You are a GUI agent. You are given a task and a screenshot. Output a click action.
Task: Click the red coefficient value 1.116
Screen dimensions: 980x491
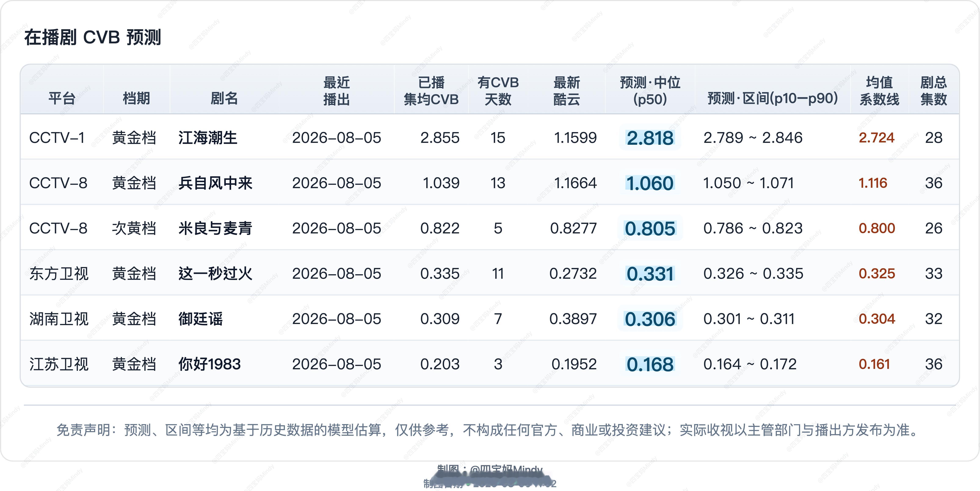pyautogui.click(x=873, y=183)
